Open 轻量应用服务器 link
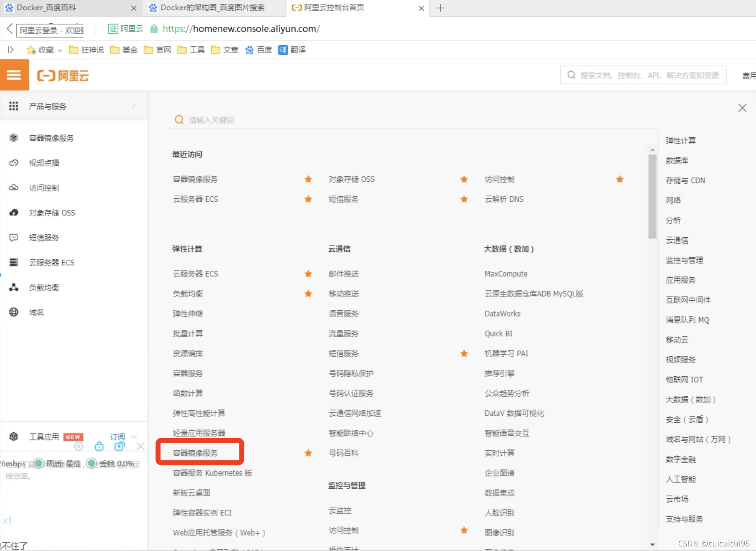 point(199,433)
